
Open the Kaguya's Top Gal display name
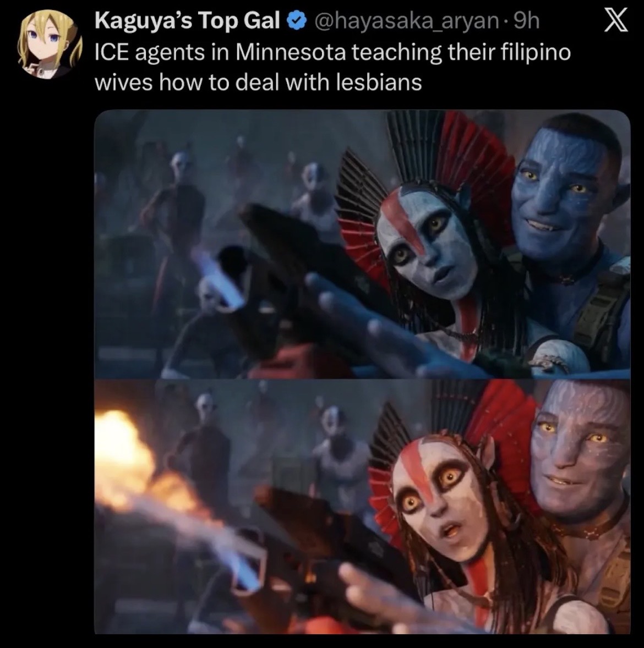pyautogui.click(x=187, y=21)
